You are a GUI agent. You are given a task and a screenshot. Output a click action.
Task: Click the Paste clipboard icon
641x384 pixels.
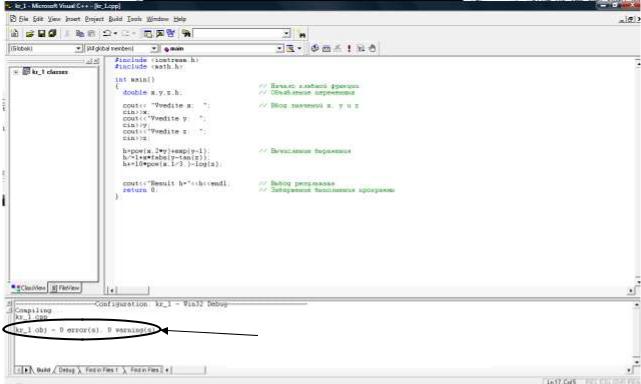click(x=92, y=34)
